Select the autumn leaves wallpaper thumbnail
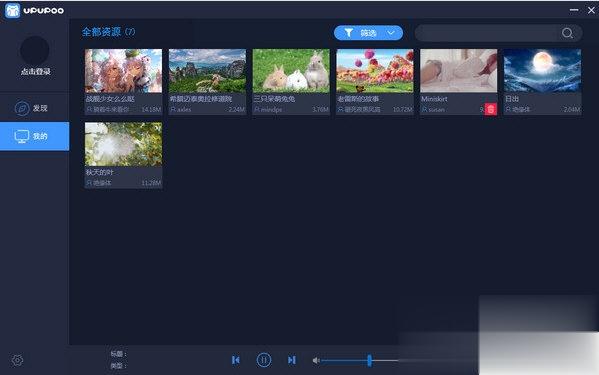The image size is (599, 375). (x=123, y=144)
